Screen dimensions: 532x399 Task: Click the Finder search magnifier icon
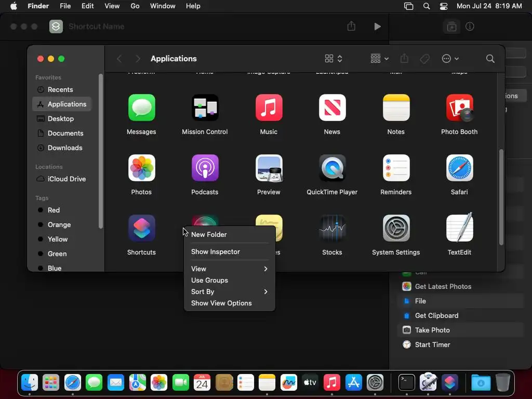pyautogui.click(x=490, y=59)
